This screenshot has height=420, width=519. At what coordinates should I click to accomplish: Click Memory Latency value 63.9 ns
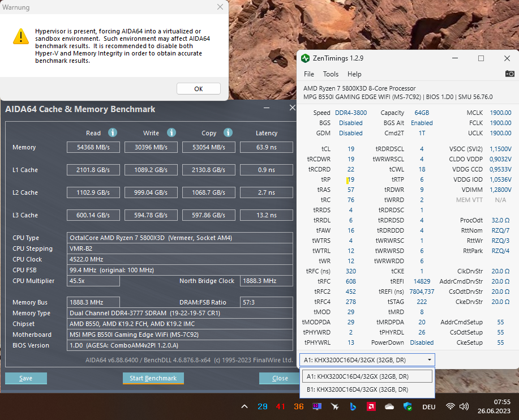[267, 147]
